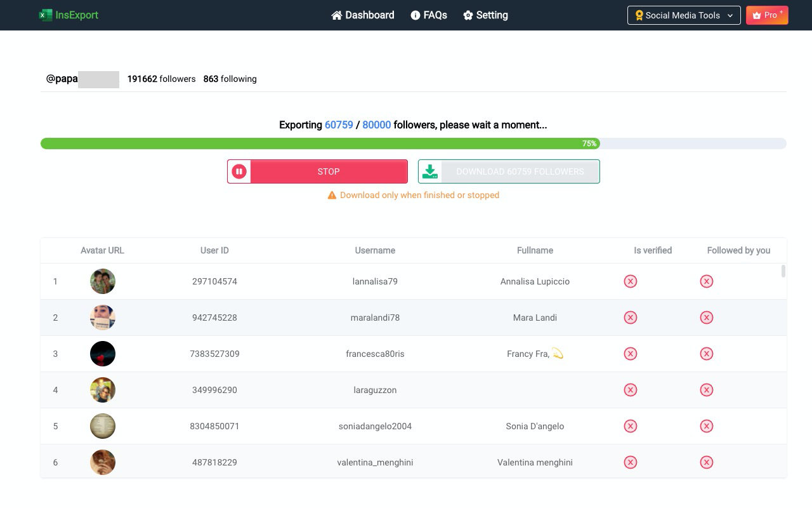This screenshot has height=508, width=812.
Task: Click Is verified icon for soniadangelo2004
Action: 631,426
